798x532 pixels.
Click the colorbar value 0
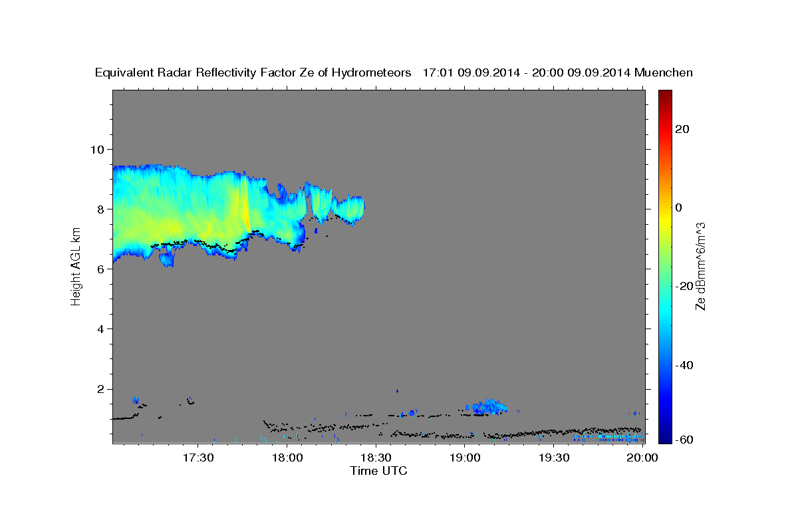tap(679, 207)
